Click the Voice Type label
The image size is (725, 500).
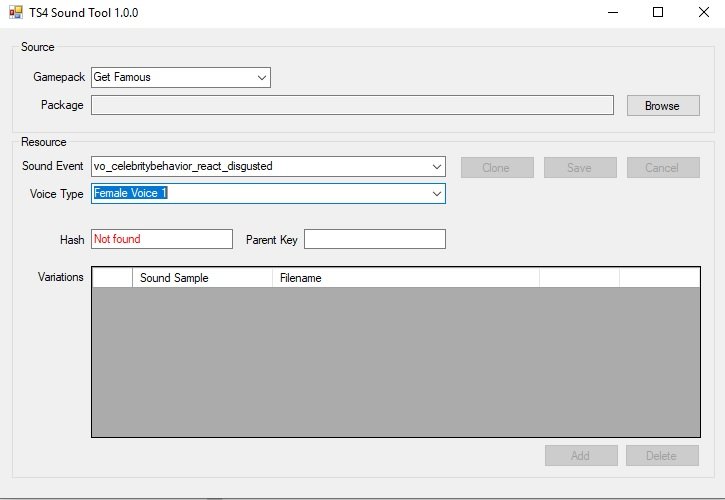tap(57, 194)
